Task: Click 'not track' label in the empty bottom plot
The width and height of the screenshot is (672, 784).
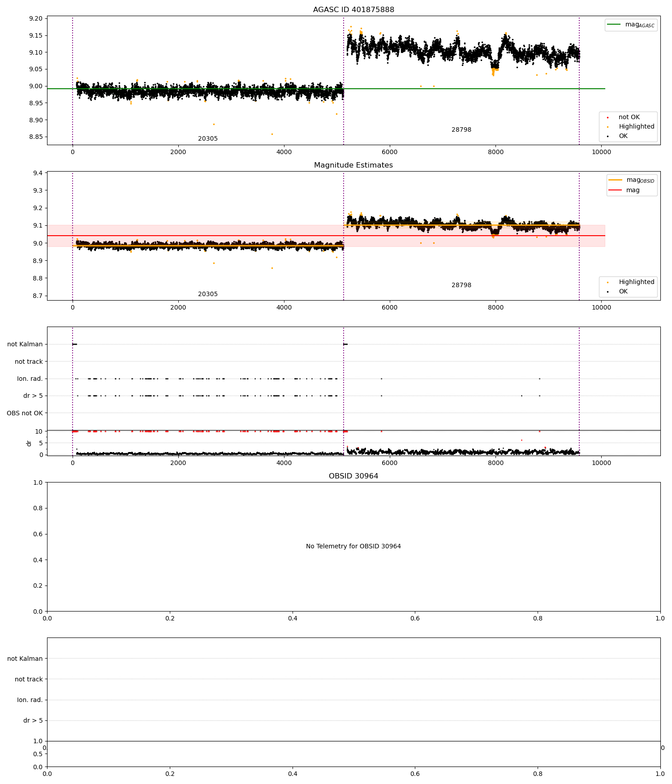Action: (x=29, y=680)
